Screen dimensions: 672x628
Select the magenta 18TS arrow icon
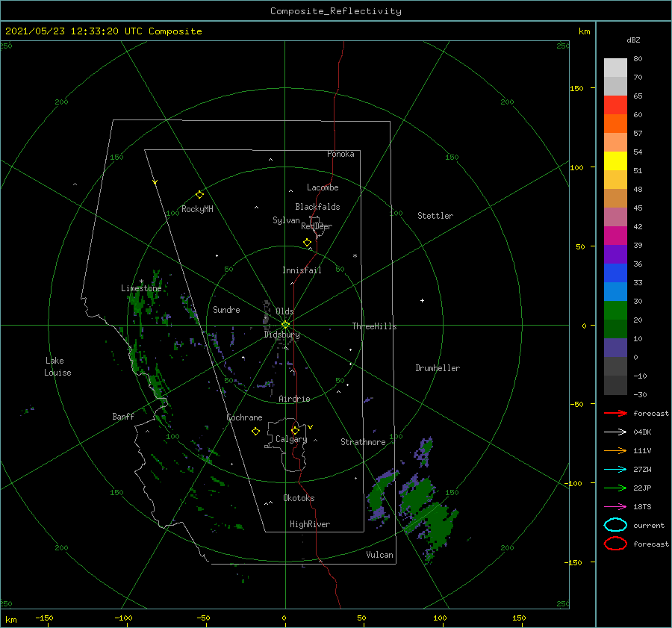pyautogui.click(x=615, y=507)
